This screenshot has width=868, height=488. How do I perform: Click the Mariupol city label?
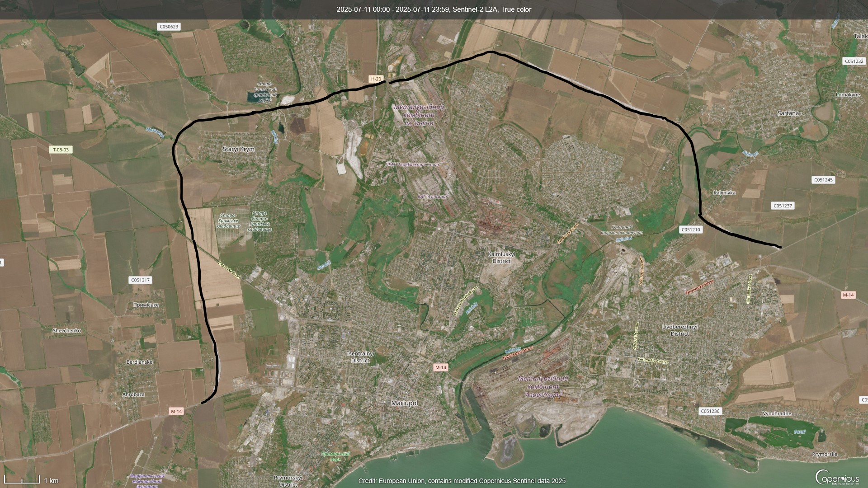(404, 403)
